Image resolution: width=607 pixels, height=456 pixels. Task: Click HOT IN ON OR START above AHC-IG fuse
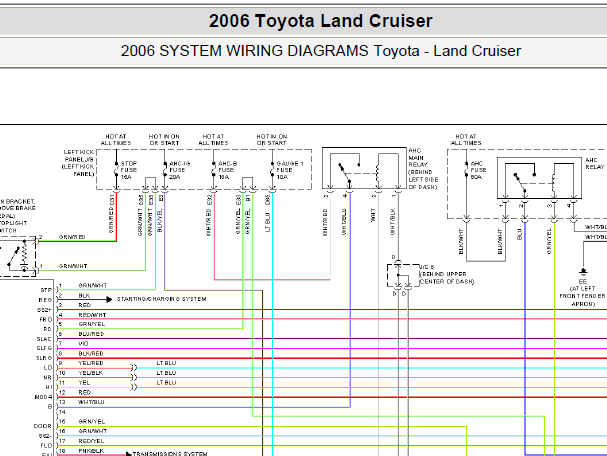(x=164, y=140)
